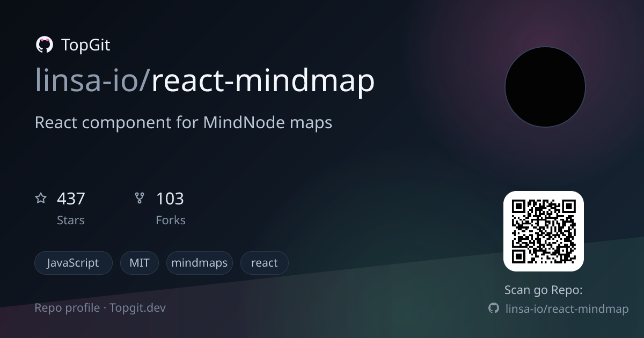Click the 'TopGit' brand name
The image size is (644, 338).
pyautogui.click(x=86, y=45)
